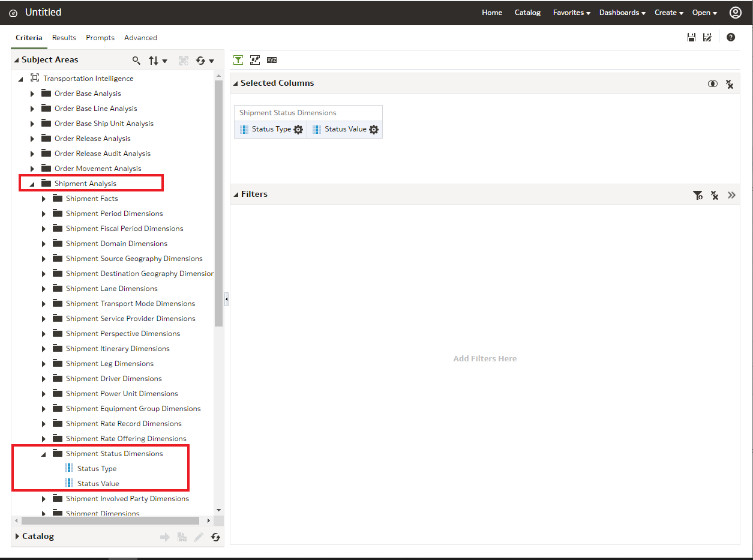Click the Order Movement Analysis folder icon

[x=46, y=168]
